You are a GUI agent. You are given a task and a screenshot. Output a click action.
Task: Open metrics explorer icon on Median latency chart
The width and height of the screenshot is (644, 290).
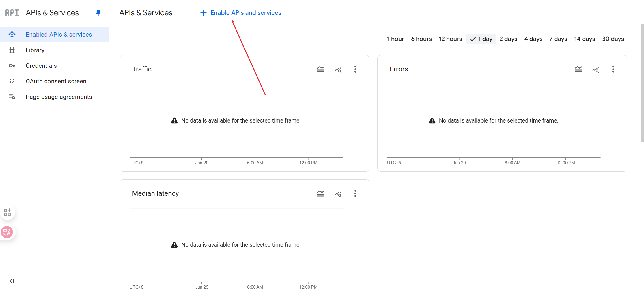[x=338, y=194]
